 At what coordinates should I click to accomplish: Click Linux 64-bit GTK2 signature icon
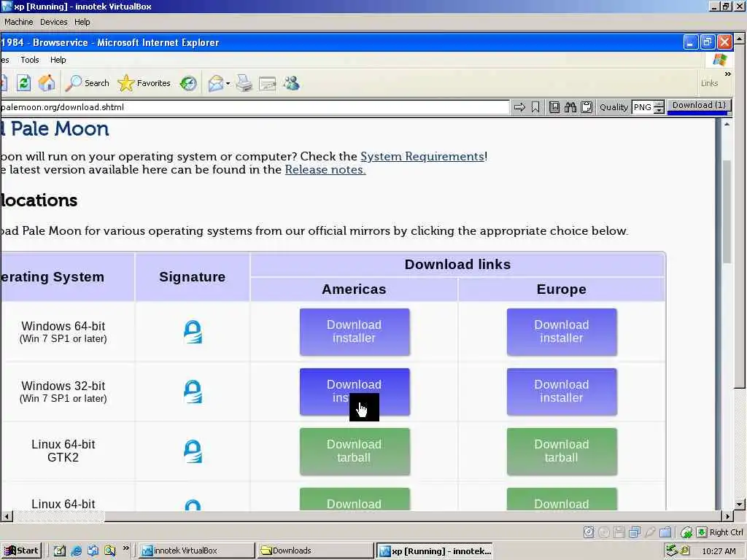(x=193, y=451)
